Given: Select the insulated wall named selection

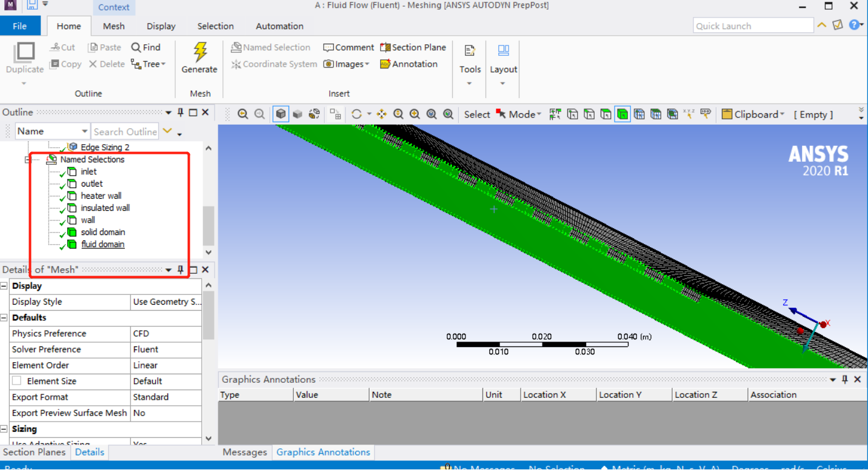Looking at the screenshot, I should pyautogui.click(x=105, y=208).
